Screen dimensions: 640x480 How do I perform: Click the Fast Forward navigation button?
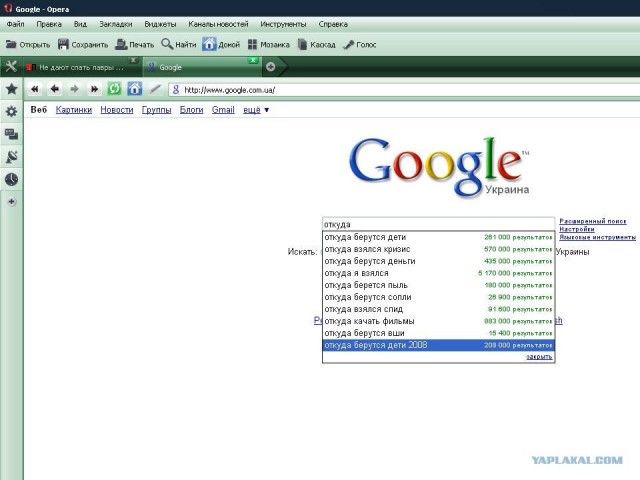94,89
